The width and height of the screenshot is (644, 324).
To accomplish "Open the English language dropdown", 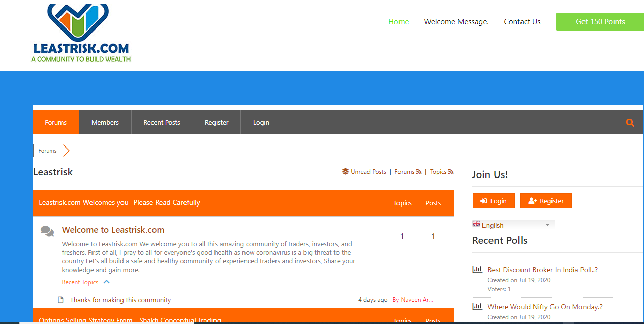I will click(x=513, y=225).
